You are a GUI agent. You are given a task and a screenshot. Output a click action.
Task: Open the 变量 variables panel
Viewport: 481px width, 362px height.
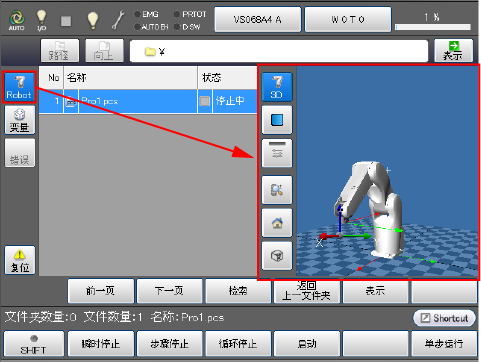point(20,120)
